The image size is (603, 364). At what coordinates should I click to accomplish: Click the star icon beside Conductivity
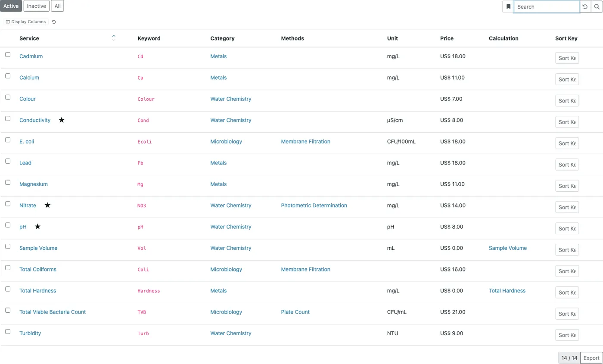click(62, 120)
